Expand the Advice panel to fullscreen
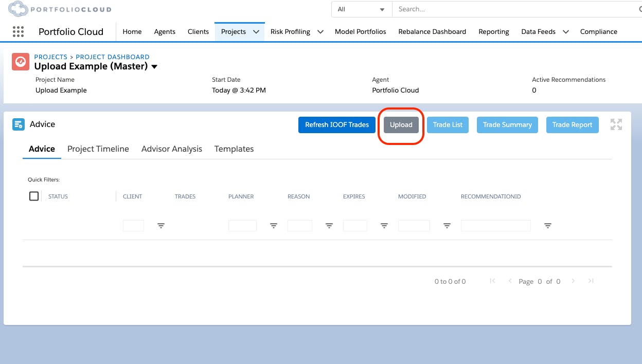642x364 pixels. point(616,124)
